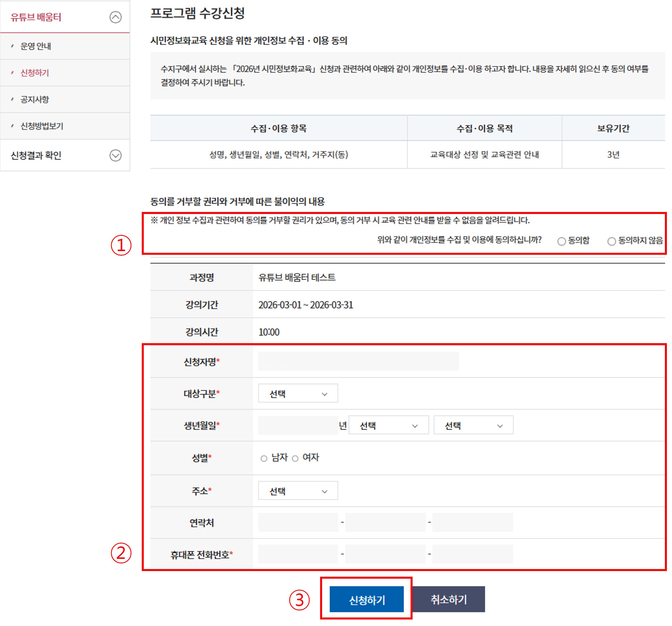Open the birth day dropdown

click(x=473, y=425)
